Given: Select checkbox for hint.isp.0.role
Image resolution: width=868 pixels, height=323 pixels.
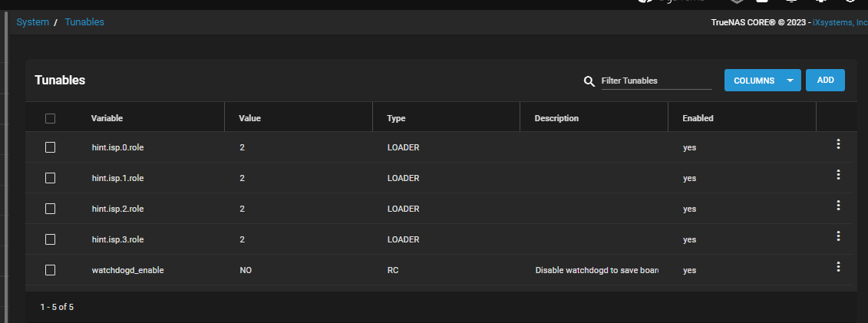Looking at the screenshot, I should coord(51,147).
